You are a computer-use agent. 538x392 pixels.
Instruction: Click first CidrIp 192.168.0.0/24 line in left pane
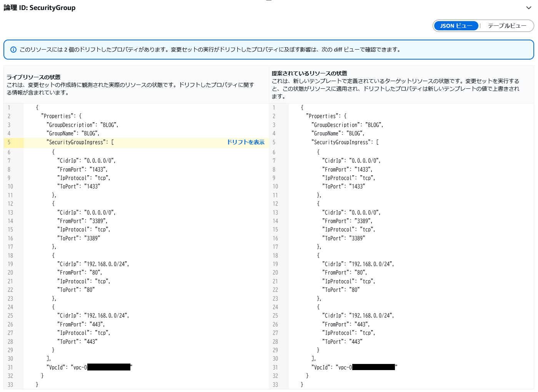(93, 264)
